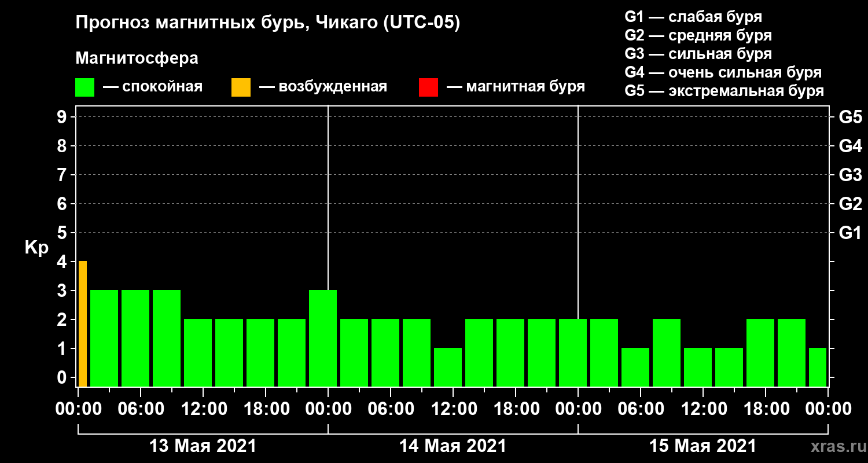Click the Kp axis label
The width and height of the screenshot is (868, 463).
click(x=36, y=248)
